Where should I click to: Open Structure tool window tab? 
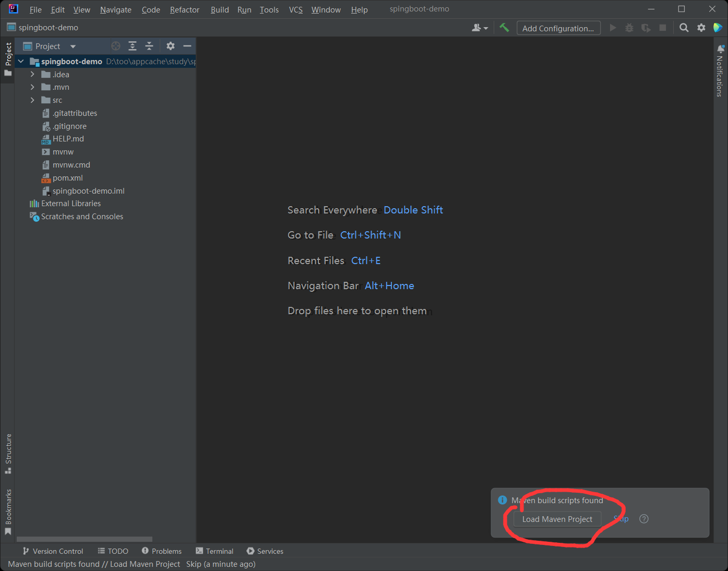8,454
